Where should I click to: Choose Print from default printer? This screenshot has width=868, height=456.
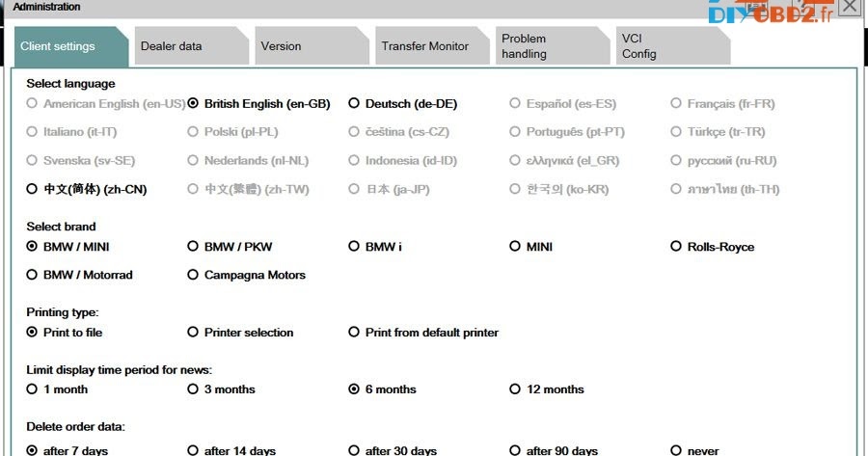(423, 332)
